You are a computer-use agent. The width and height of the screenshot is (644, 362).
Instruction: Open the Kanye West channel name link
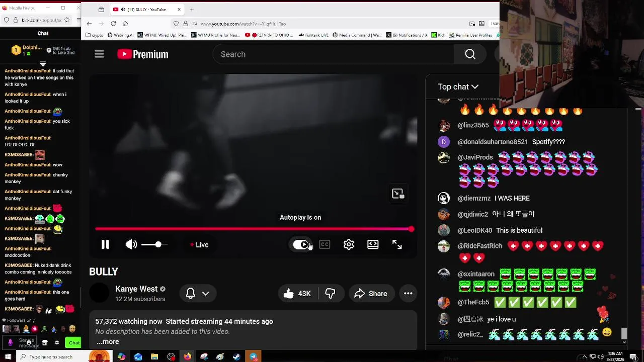pos(136,289)
